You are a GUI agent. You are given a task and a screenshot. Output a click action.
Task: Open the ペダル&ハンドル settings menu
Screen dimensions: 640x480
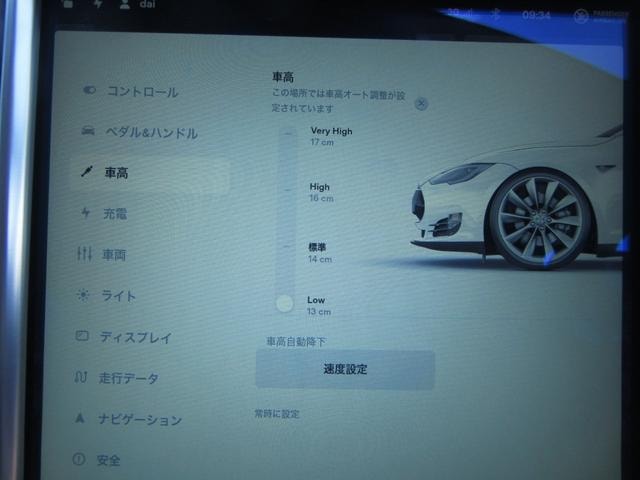coord(151,132)
